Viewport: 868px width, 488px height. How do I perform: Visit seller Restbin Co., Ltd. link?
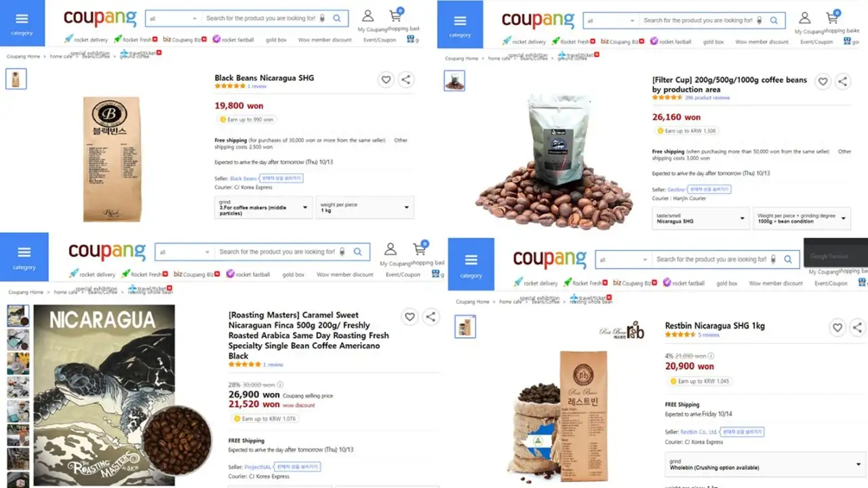coord(698,432)
